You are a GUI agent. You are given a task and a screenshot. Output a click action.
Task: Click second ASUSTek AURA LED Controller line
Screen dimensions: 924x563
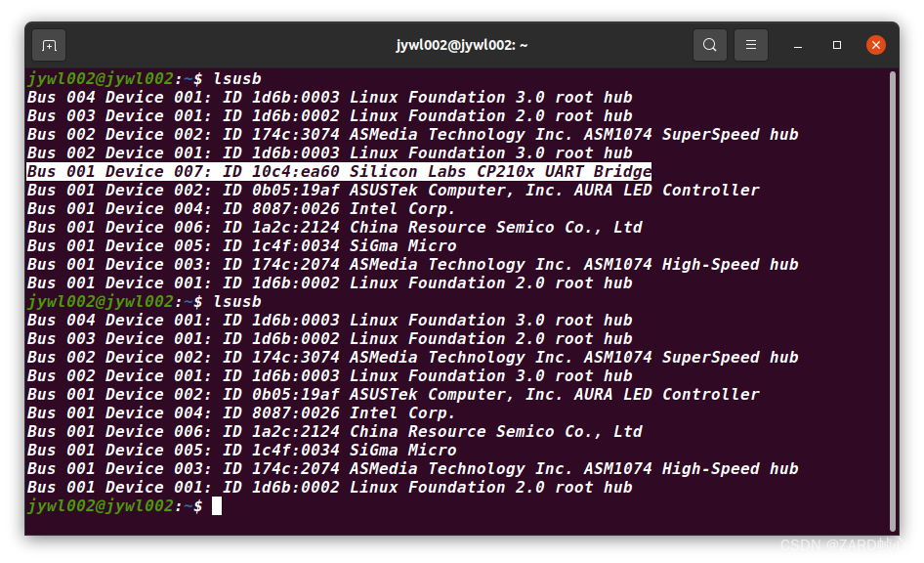(393, 395)
